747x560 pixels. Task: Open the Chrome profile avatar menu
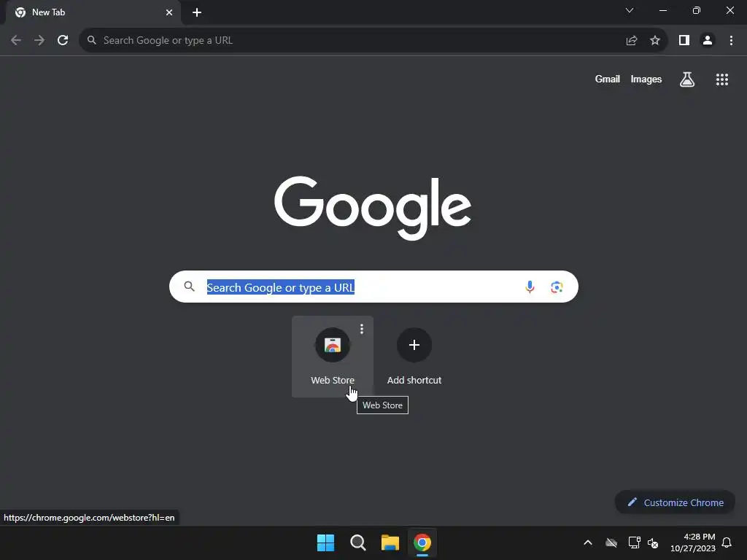pyautogui.click(x=708, y=41)
